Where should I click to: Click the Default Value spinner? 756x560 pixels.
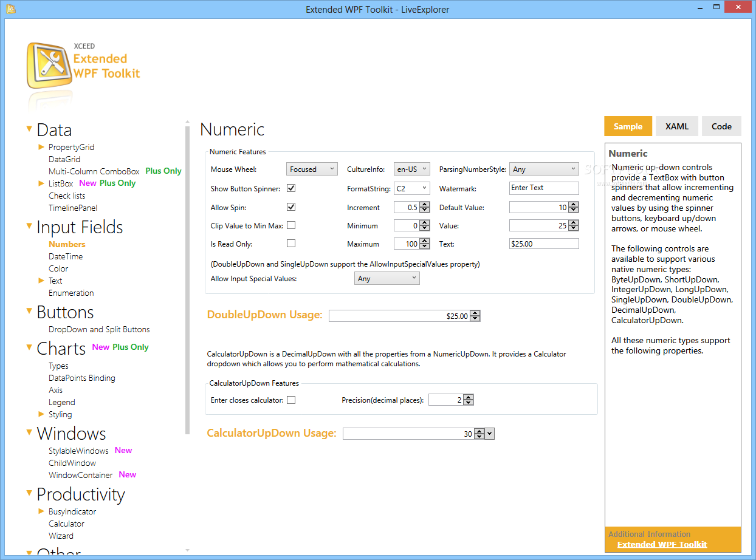(x=573, y=207)
